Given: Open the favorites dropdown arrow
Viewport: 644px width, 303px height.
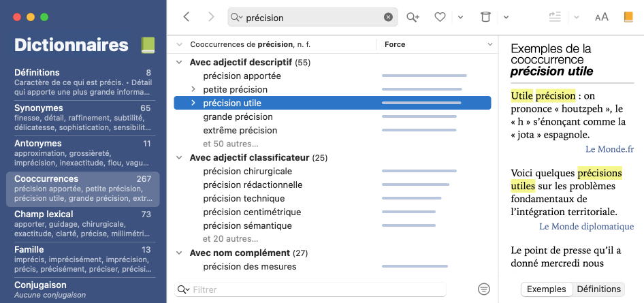Looking at the screenshot, I should click(460, 17).
